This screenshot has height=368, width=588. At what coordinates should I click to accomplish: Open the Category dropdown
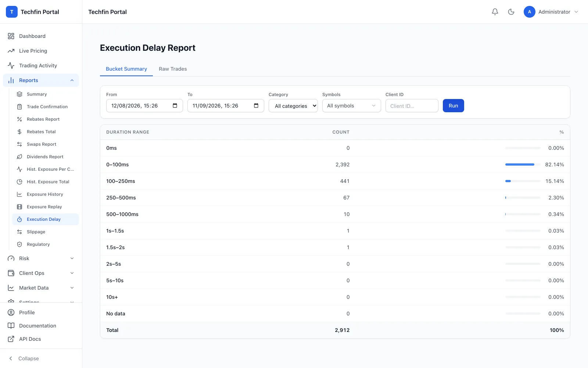click(x=293, y=106)
